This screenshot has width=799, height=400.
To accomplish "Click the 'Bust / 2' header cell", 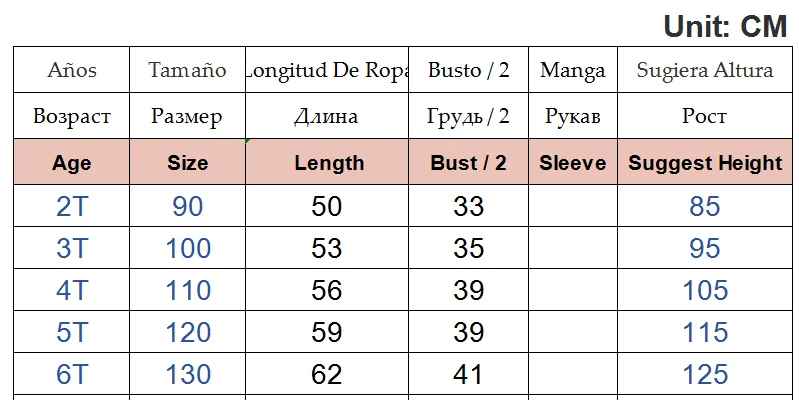I will [x=468, y=163].
